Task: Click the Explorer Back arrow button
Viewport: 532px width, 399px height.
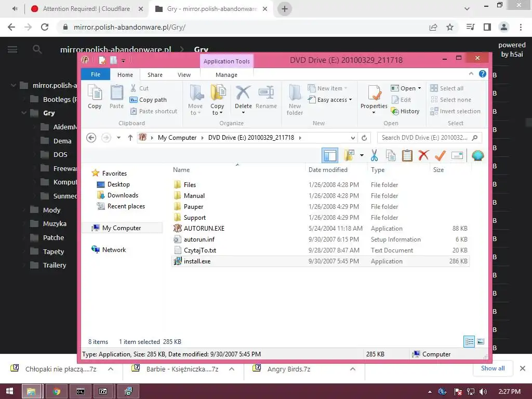Action: click(91, 138)
